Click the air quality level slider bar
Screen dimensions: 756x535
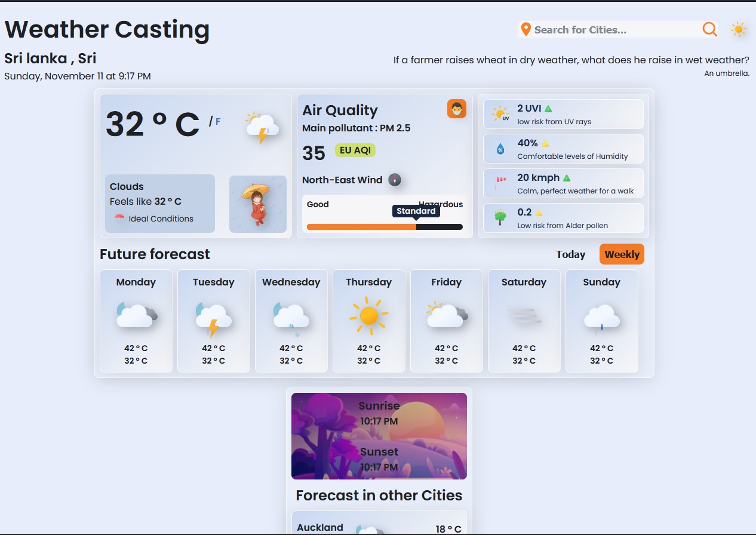point(385,227)
